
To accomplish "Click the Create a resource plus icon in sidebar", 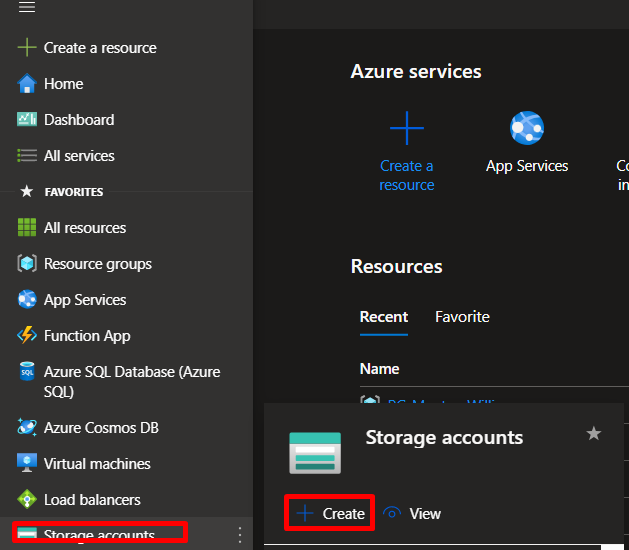I will (x=27, y=48).
